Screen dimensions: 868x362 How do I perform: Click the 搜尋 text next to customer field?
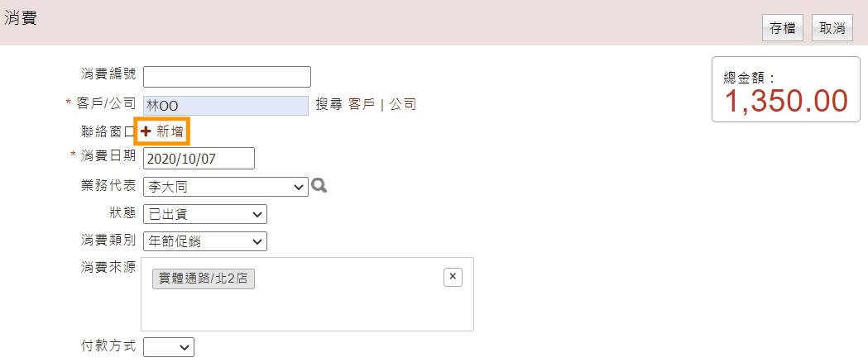tap(330, 104)
